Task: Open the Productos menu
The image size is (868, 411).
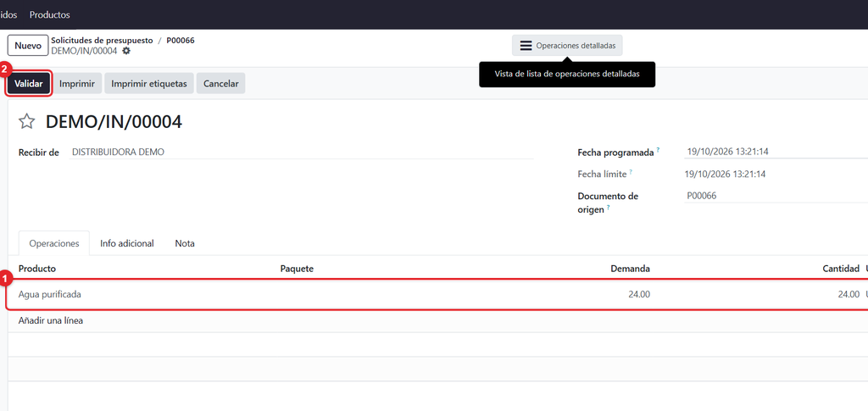Action: pos(50,15)
